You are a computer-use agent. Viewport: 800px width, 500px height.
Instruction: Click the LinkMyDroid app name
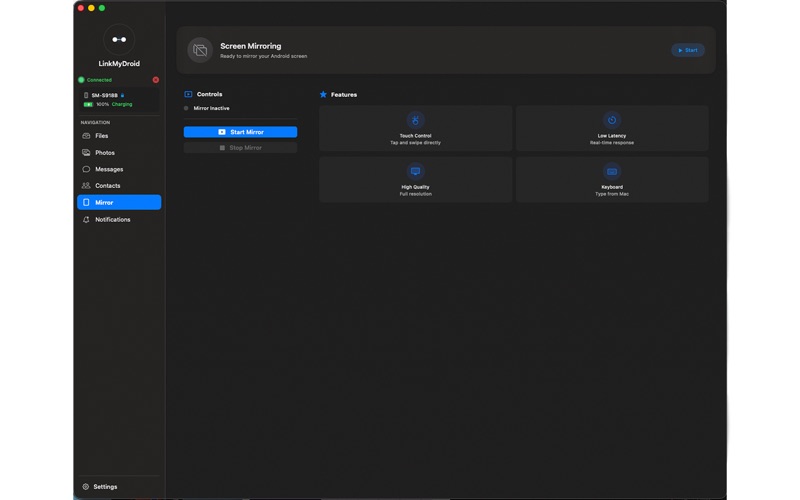[119, 64]
